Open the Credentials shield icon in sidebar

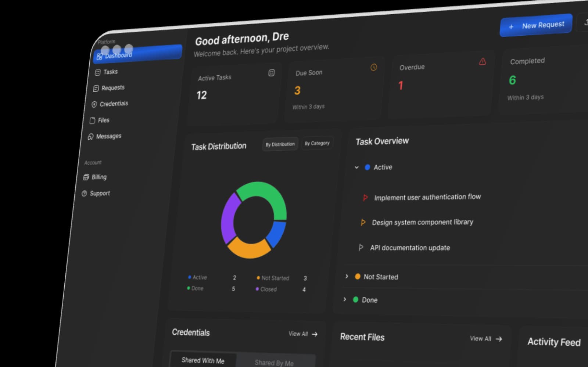click(x=94, y=104)
